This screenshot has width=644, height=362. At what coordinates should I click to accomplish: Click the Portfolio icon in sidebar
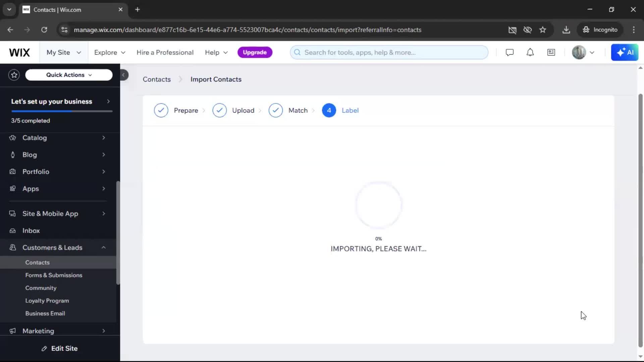(x=13, y=172)
